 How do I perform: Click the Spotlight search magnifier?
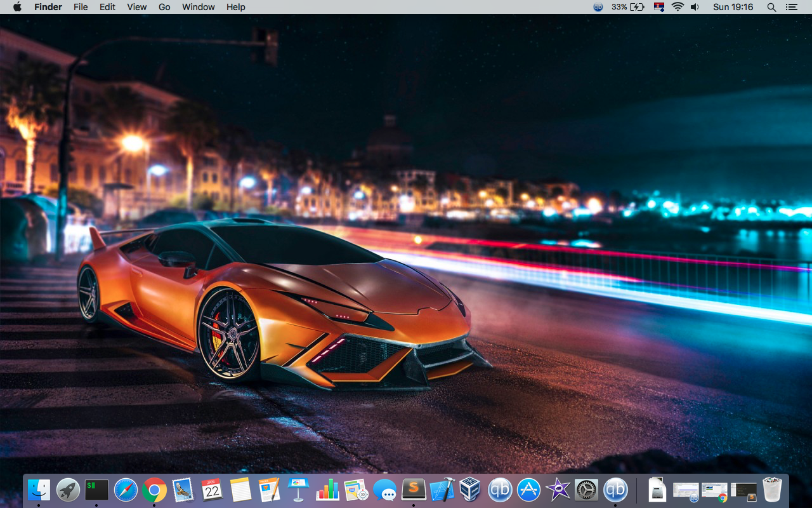tap(771, 7)
